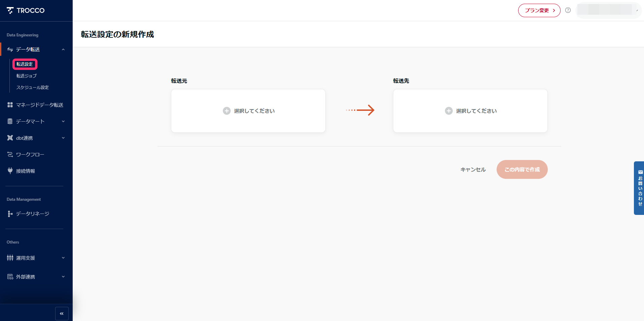Open the user account dropdown

[x=609, y=10]
